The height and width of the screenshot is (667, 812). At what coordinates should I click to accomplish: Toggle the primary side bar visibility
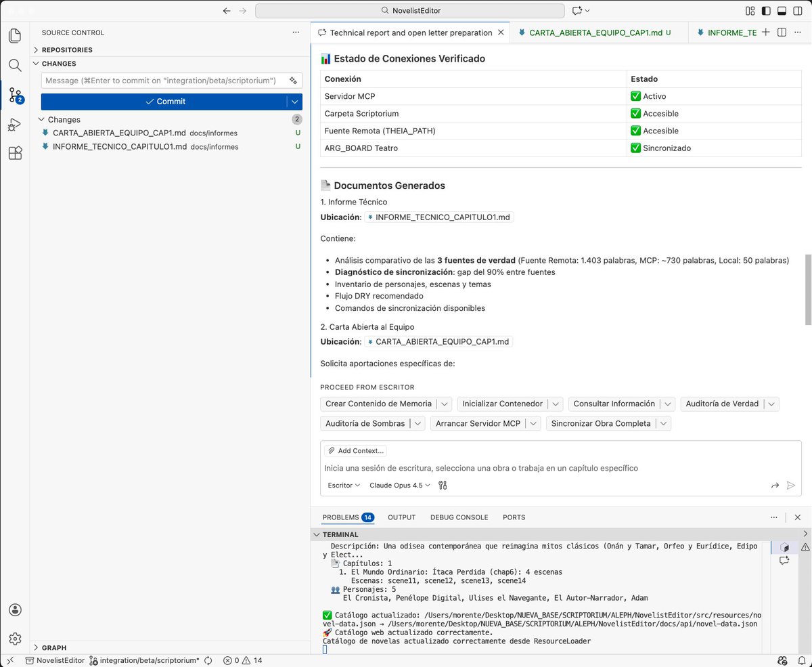[x=766, y=11]
